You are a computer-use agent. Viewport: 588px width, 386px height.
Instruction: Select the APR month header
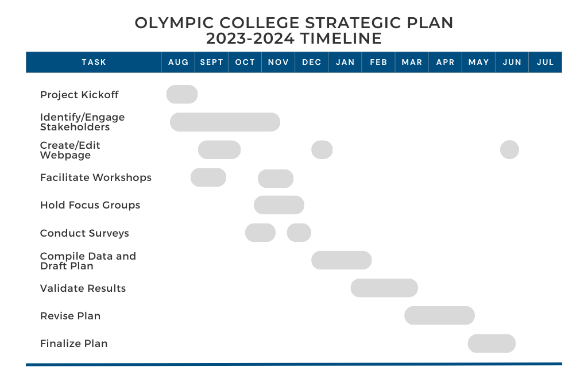click(x=445, y=62)
